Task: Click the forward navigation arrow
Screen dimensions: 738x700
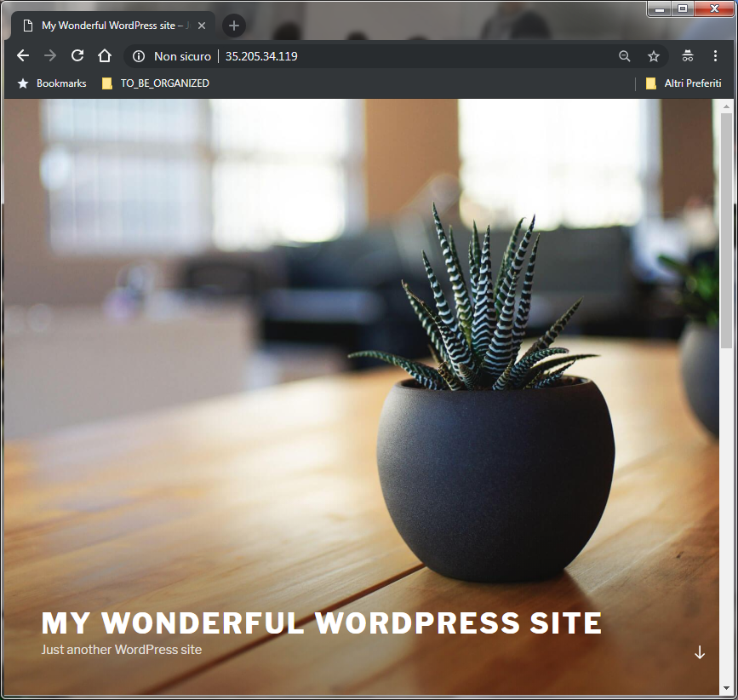Action: pyautogui.click(x=50, y=56)
